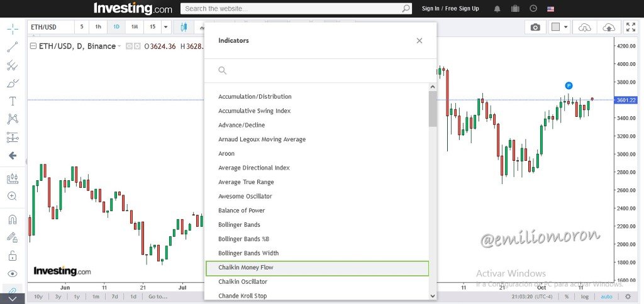This screenshot has height=304, width=644.
Task: Select the measure ruler tool
Action: [x=13, y=178]
